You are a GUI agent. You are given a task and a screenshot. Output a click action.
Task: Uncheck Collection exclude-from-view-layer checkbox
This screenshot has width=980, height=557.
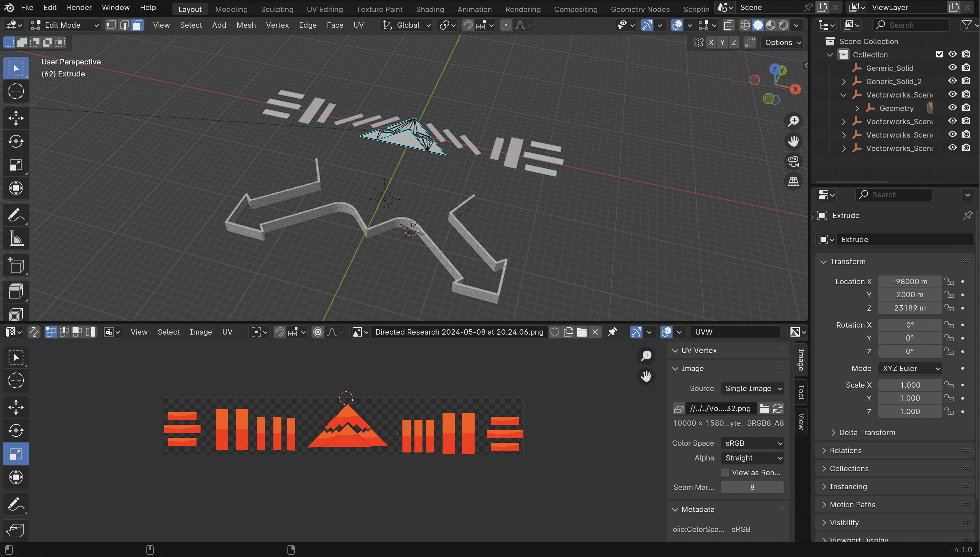[939, 54]
